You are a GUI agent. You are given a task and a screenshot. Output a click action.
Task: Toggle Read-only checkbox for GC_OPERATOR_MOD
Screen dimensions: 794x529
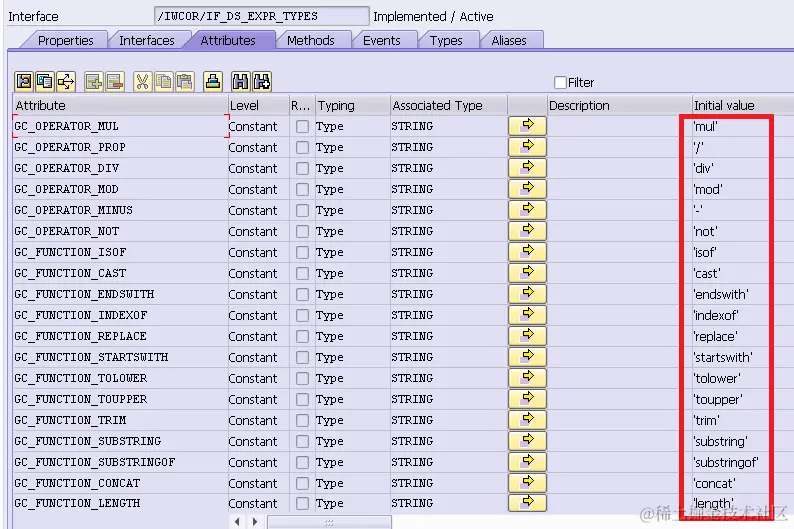coord(302,189)
